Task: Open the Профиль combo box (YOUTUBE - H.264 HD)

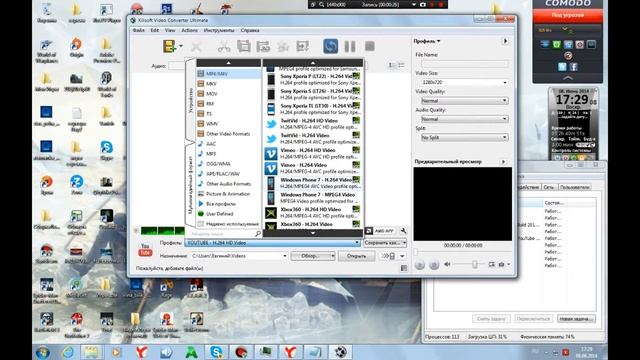Action: pos(273,243)
